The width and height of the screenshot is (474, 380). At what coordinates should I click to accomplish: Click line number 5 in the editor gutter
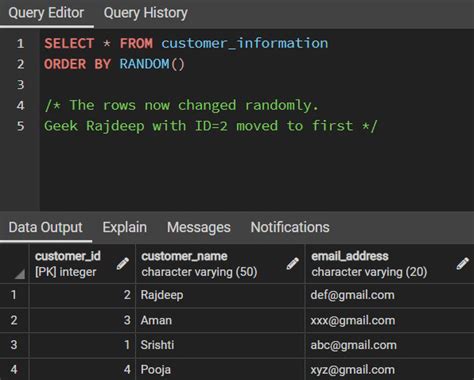[20, 126]
